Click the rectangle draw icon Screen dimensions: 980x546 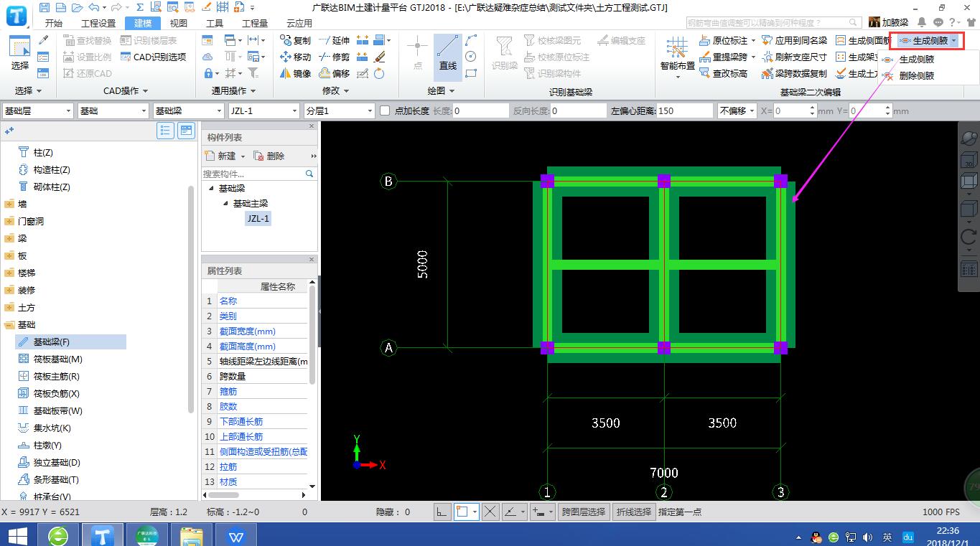click(x=471, y=73)
